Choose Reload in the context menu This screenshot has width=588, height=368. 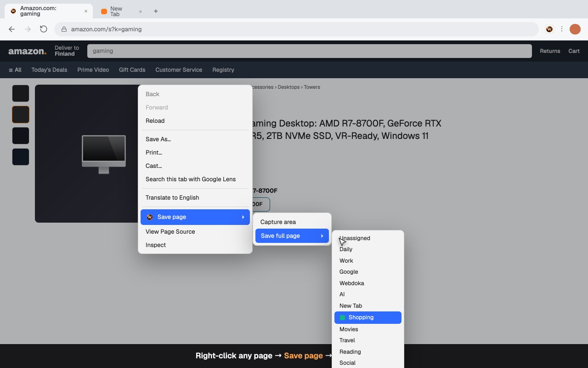click(195, 121)
